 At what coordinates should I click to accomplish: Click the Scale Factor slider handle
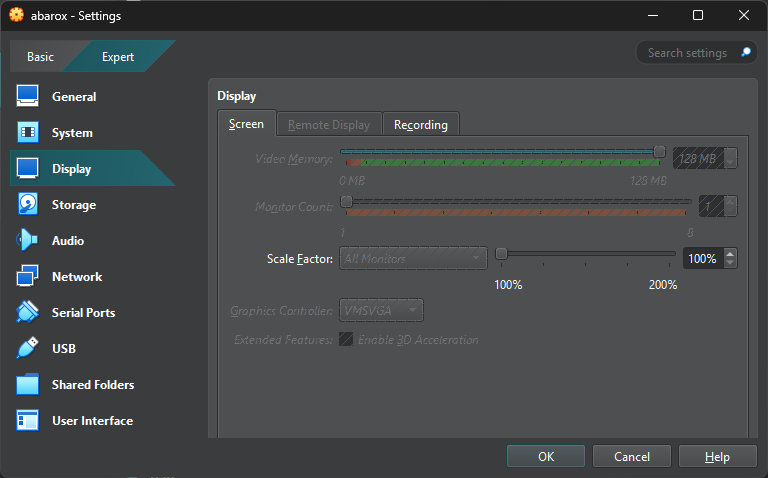[501, 253]
